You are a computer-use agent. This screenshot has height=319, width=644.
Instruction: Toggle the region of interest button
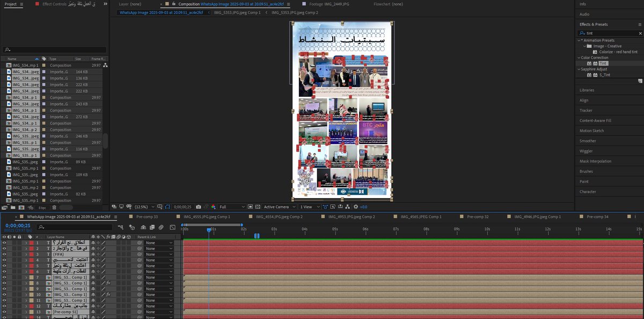(251, 207)
